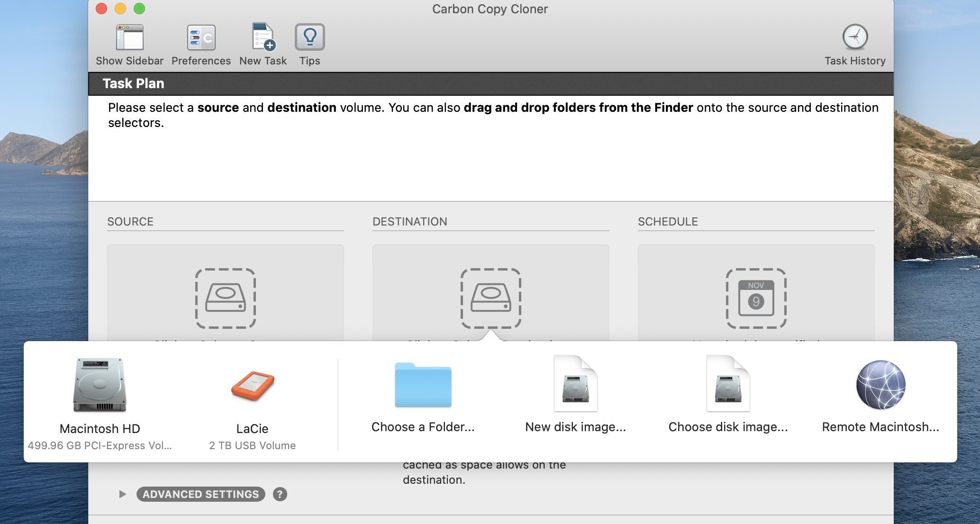Select the LaCie orange drive
Screen dimensions: 980x524
tap(253, 386)
